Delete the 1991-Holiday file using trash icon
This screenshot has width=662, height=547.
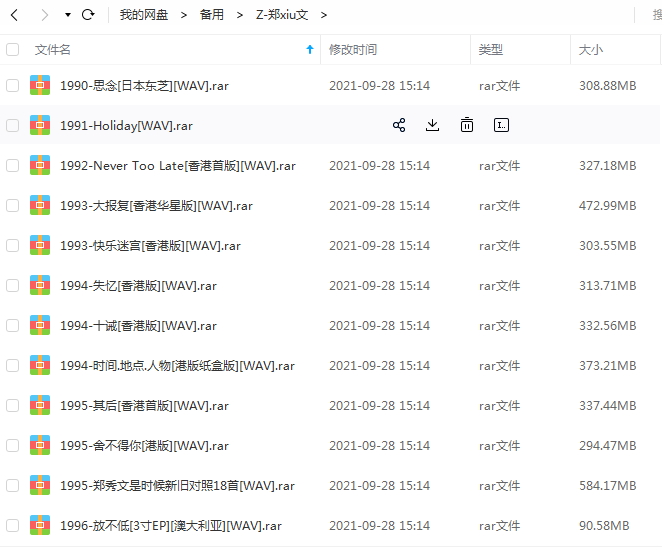click(467, 125)
